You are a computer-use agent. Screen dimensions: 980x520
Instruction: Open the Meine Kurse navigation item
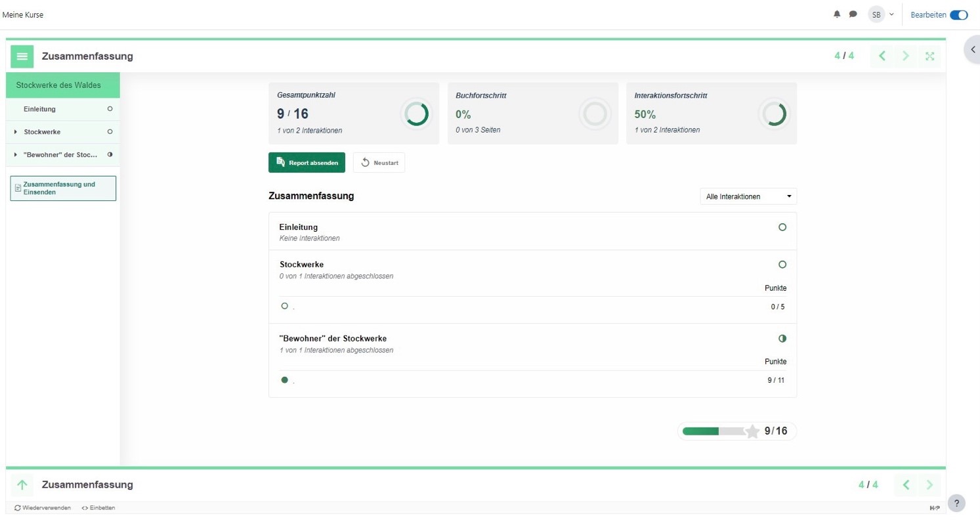[24, 14]
